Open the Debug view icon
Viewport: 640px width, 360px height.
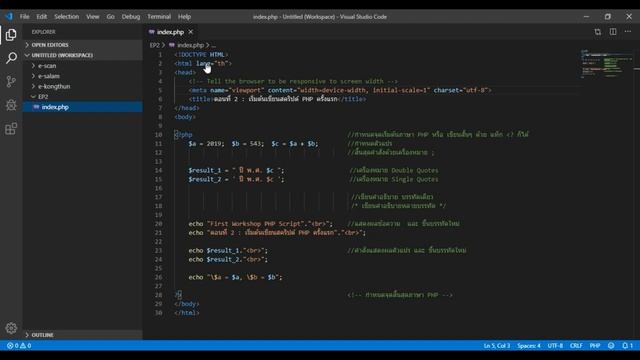[11, 105]
